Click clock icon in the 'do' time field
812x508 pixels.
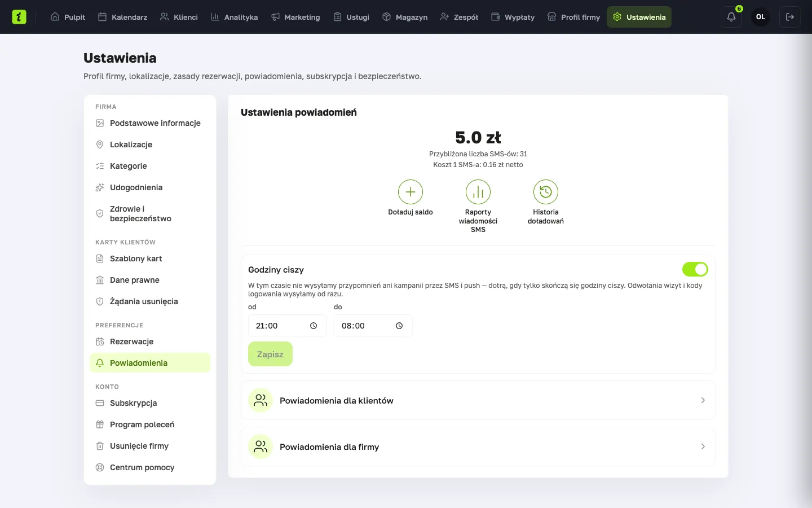coord(399,326)
